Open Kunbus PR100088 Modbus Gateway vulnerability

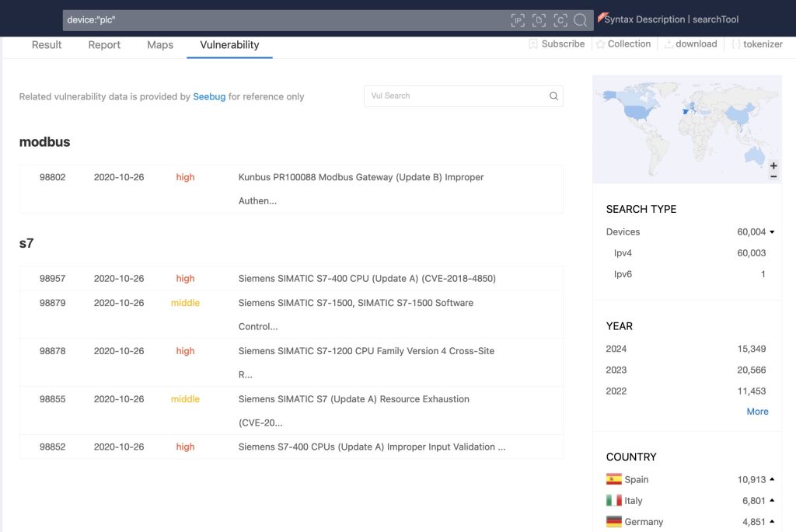click(x=361, y=189)
